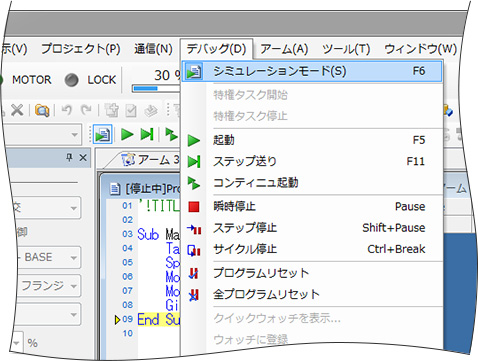This screenshot has height=361, width=478.
Task: Click code line 03 Sub Main
Action: [158, 235]
